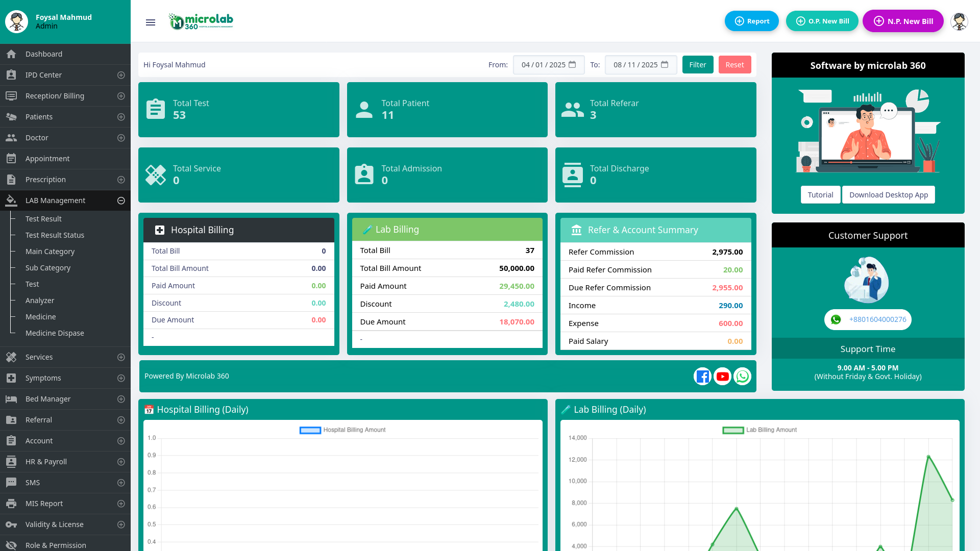The height and width of the screenshot is (551, 980).
Task: Click the To date input field
Action: pos(641,65)
